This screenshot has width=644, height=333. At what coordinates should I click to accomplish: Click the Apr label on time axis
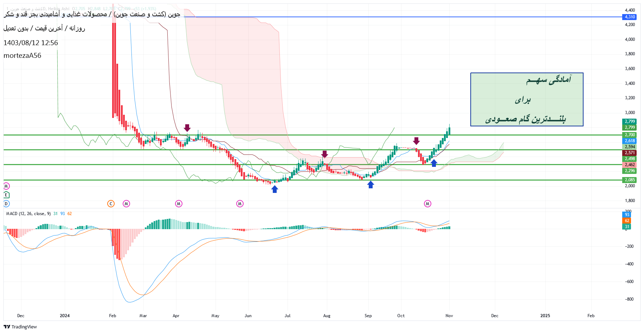[x=176, y=316]
